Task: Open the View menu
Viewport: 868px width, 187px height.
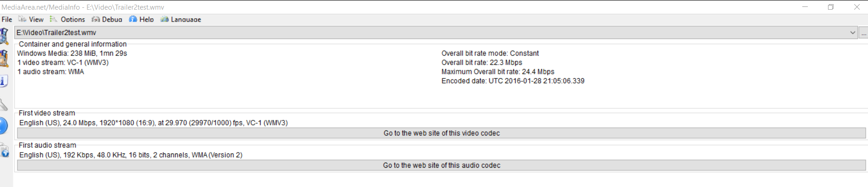Action: pos(31,19)
